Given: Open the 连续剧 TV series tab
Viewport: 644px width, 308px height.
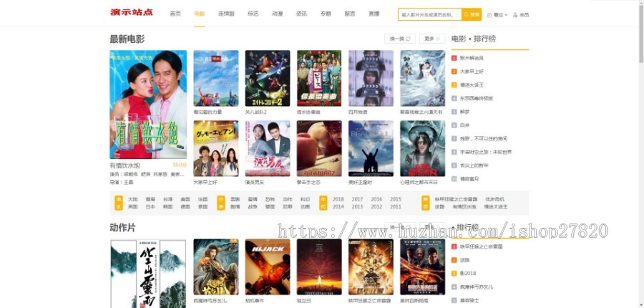Looking at the screenshot, I should 226,14.
